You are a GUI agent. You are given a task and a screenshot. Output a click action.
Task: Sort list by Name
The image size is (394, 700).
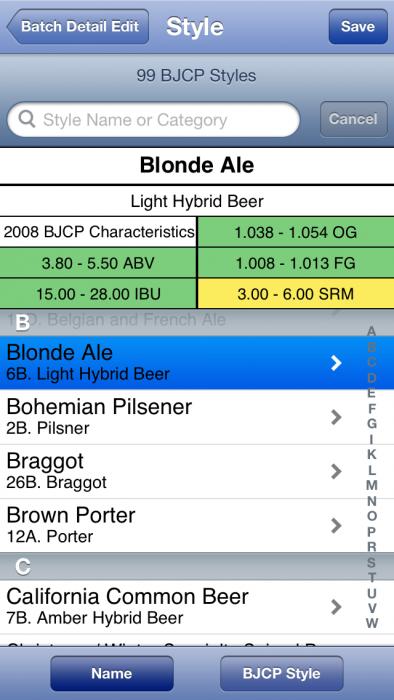pyautogui.click(x=112, y=673)
